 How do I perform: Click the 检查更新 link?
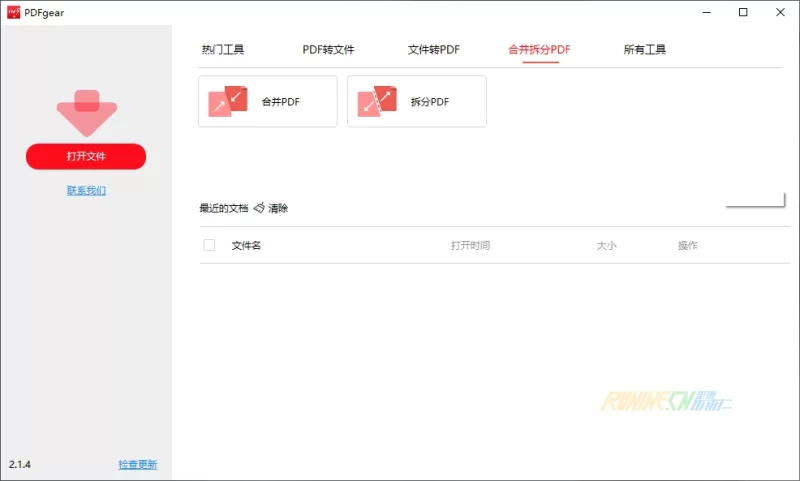137,465
